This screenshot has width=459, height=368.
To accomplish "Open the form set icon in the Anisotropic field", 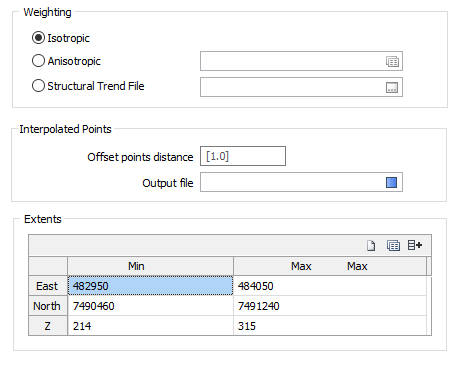I will pos(392,61).
